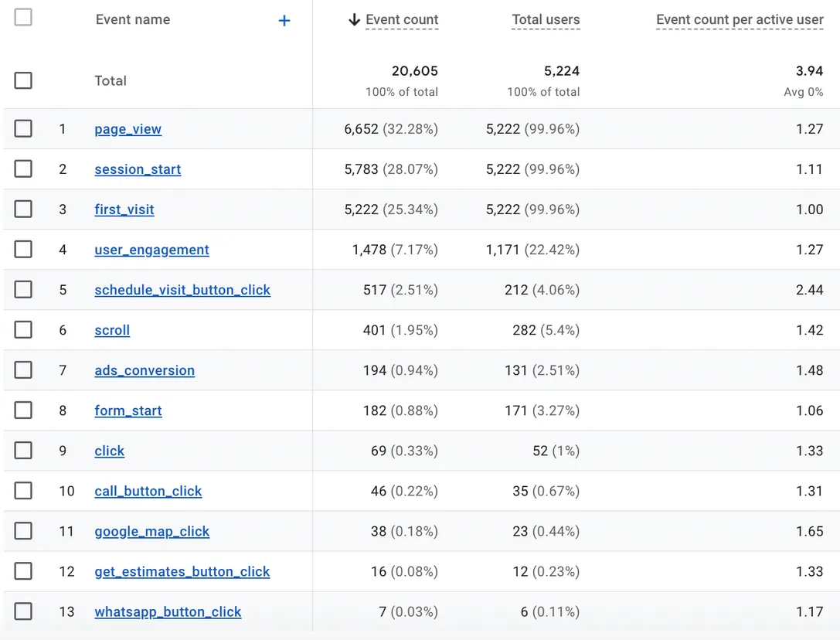
Task: Open the scroll event link
Action: 112,330
